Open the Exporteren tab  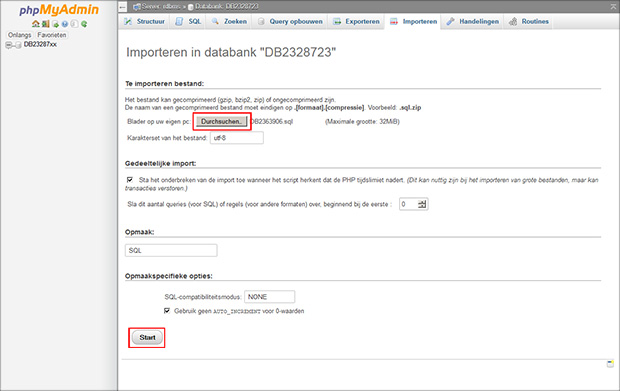coord(356,21)
